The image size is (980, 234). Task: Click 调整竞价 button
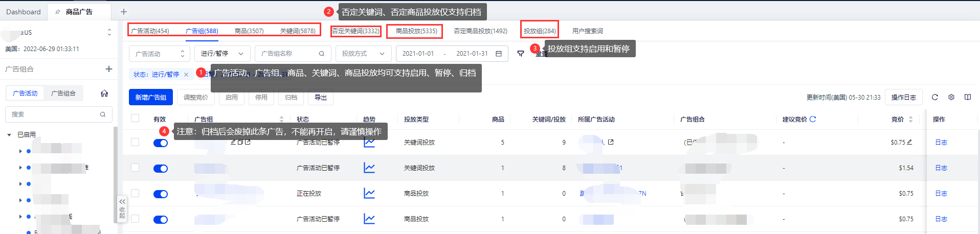[x=196, y=97]
